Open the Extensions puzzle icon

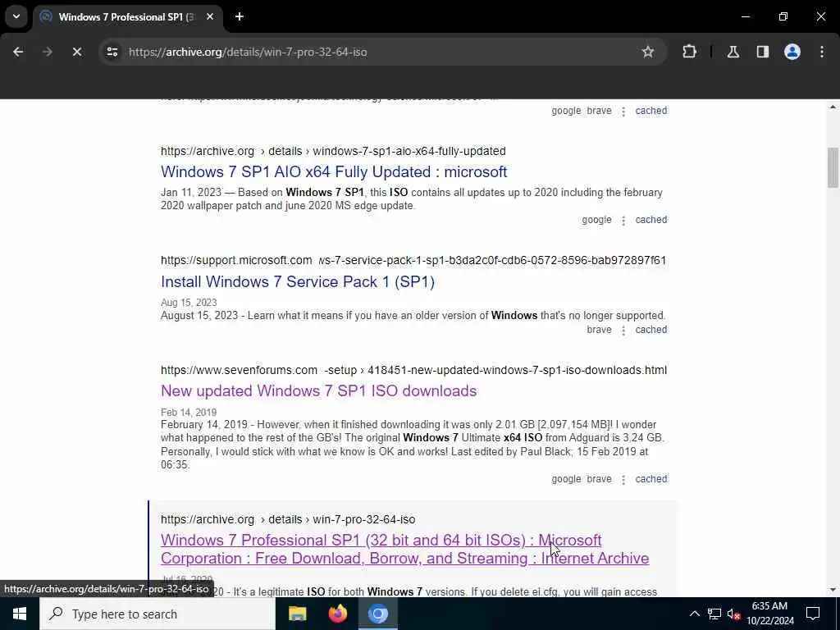coord(689,52)
